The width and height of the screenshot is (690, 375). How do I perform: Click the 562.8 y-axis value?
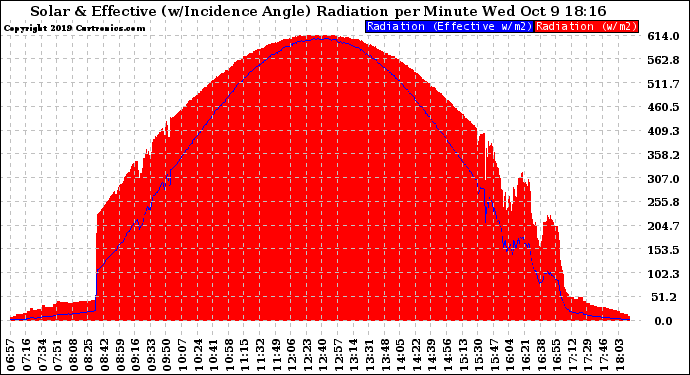(x=663, y=60)
